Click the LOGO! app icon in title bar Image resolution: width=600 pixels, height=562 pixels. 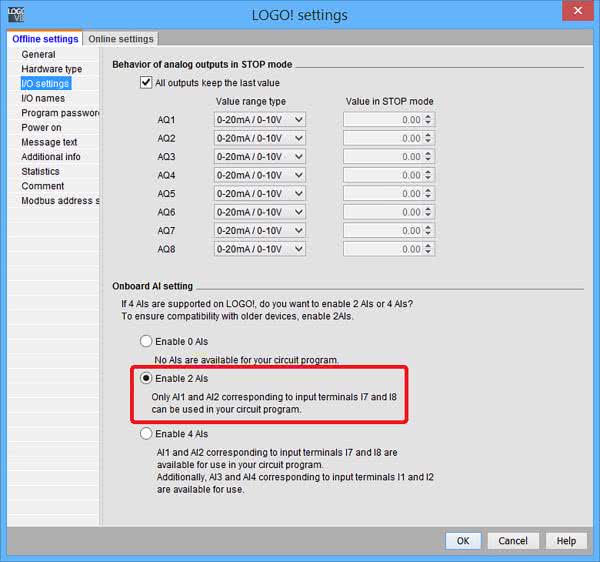click(x=17, y=14)
